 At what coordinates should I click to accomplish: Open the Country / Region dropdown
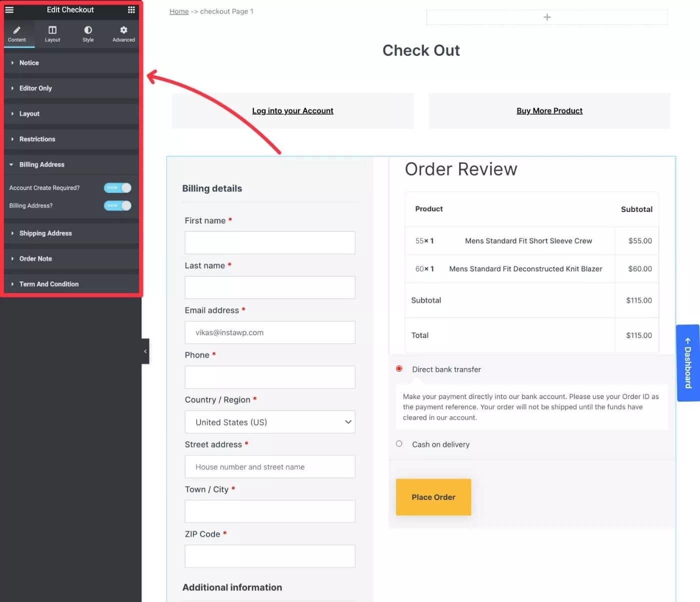pos(270,422)
